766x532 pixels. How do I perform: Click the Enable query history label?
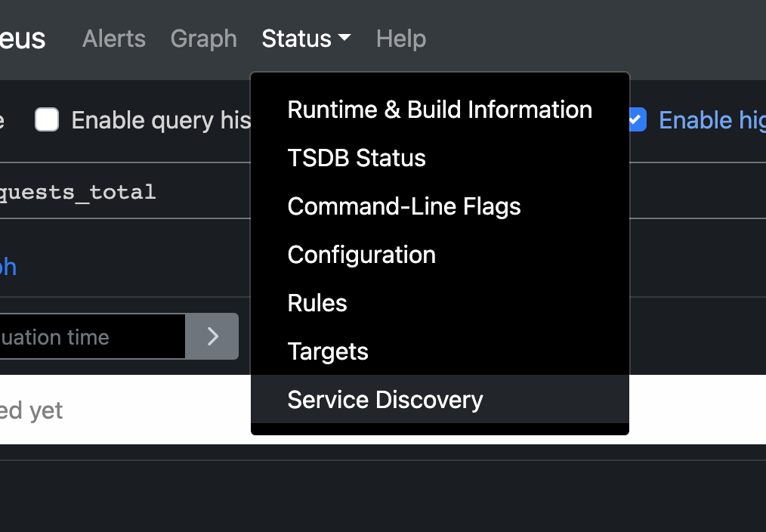pos(160,120)
